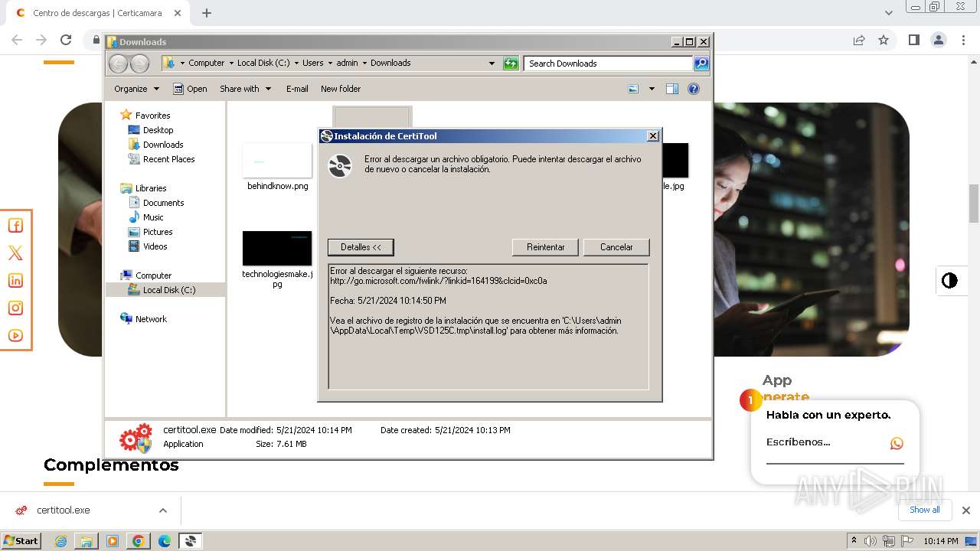Image resolution: width=980 pixels, height=551 pixels.
Task: Bookmark this page with star icon
Action: (x=884, y=40)
